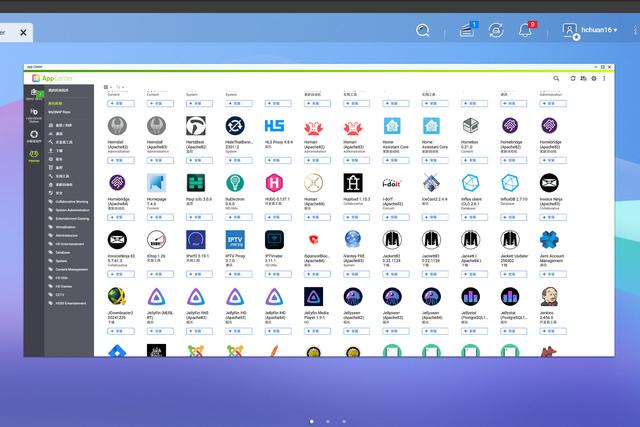Open the Icecast2 app icon
This screenshot has width=640, height=427.
click(x=431, y=183)
